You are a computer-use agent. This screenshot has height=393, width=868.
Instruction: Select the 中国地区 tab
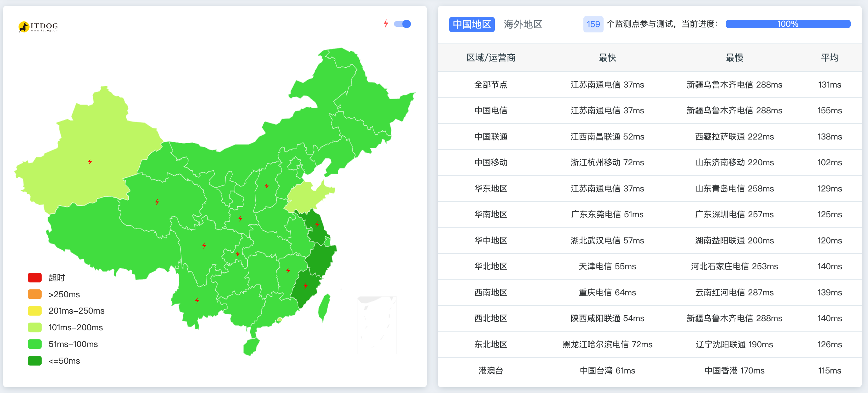pos(472,24)
